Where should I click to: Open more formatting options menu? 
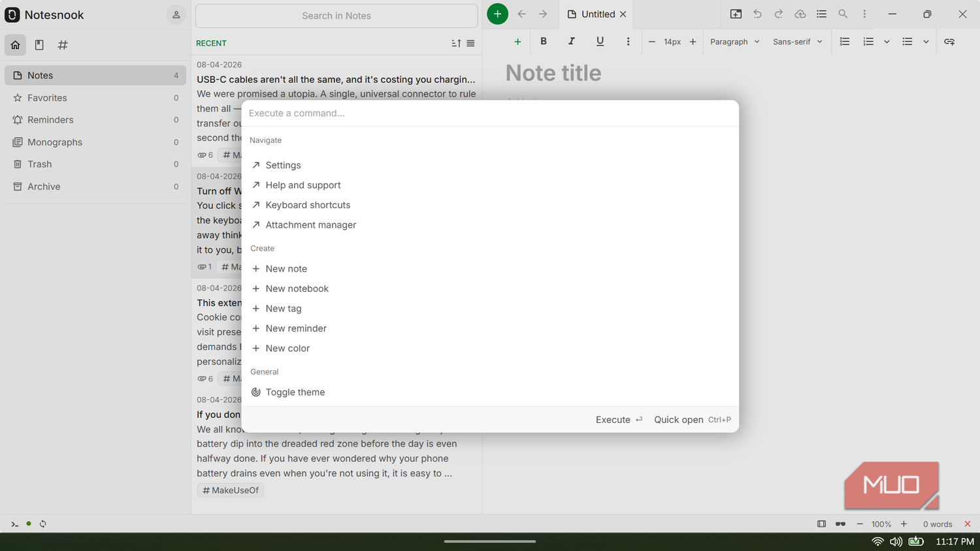coord(628,41)
